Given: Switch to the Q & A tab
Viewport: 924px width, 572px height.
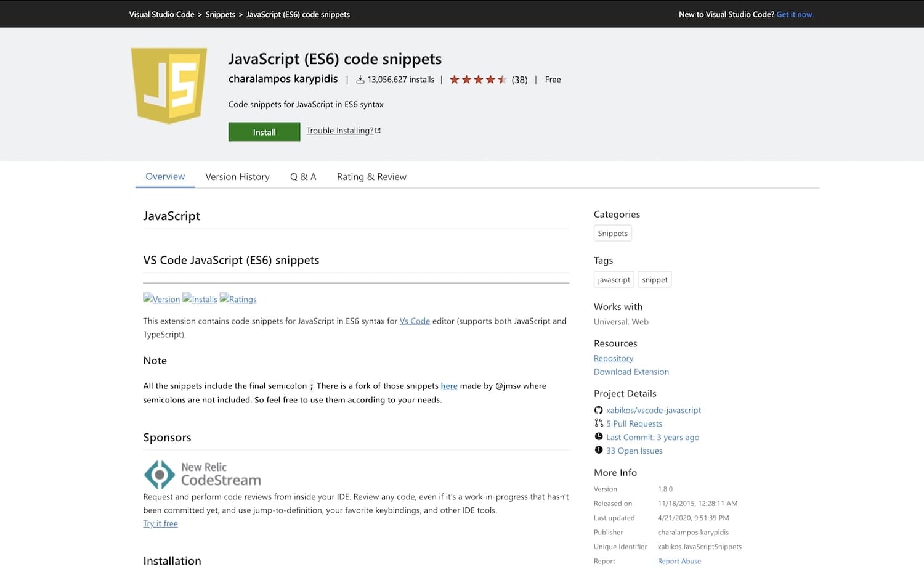Looking at the screenshot, I should (303, 176).
